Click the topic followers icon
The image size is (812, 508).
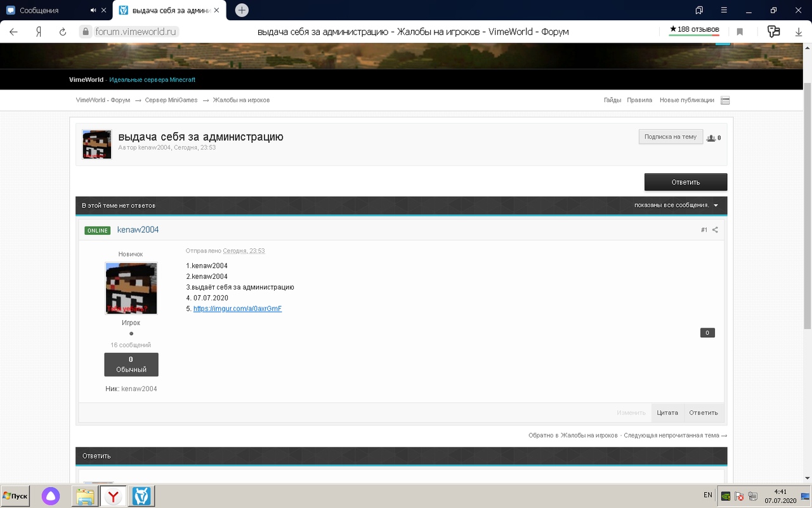(x=711, y=138)
